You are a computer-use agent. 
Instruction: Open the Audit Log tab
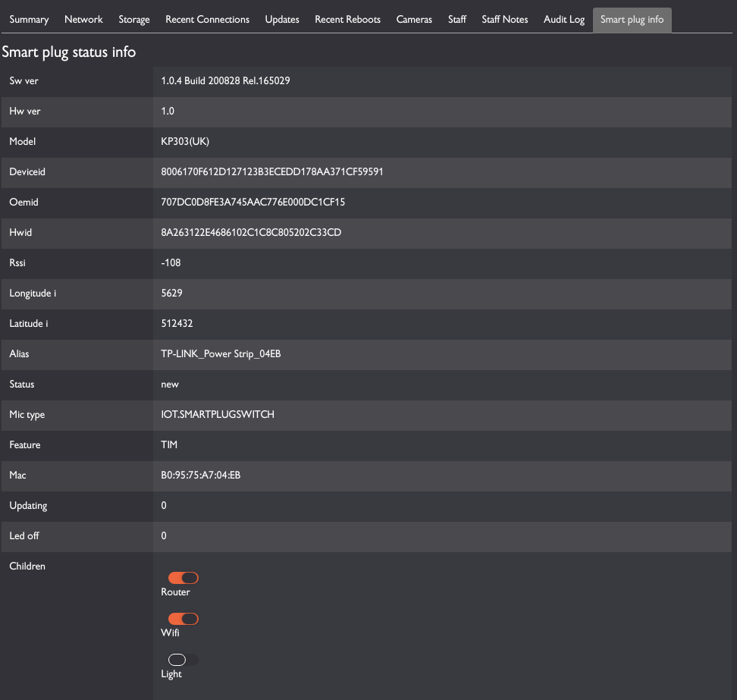564,20
